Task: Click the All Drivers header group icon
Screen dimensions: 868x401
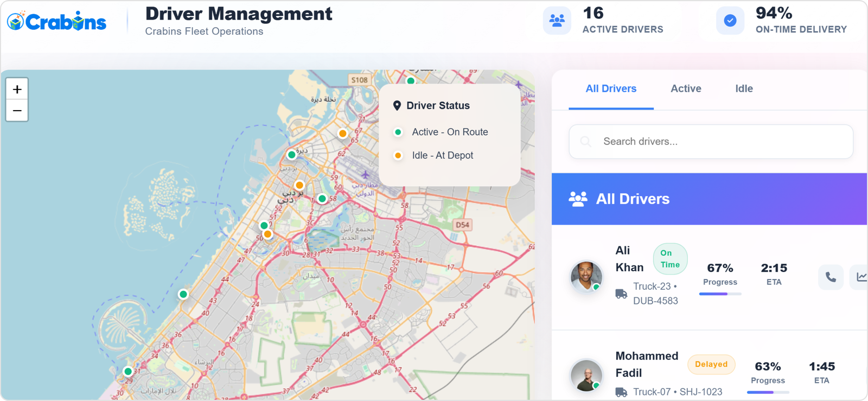Action: [578, 199]
